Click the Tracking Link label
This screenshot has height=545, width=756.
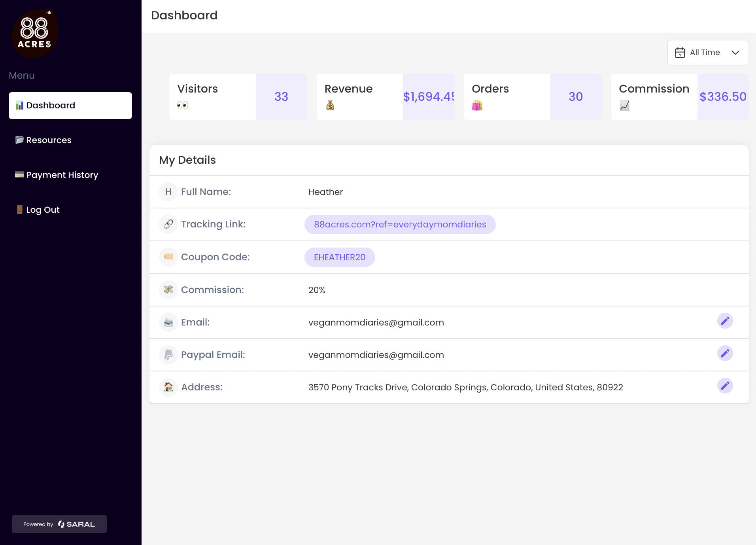coord(213,224)
